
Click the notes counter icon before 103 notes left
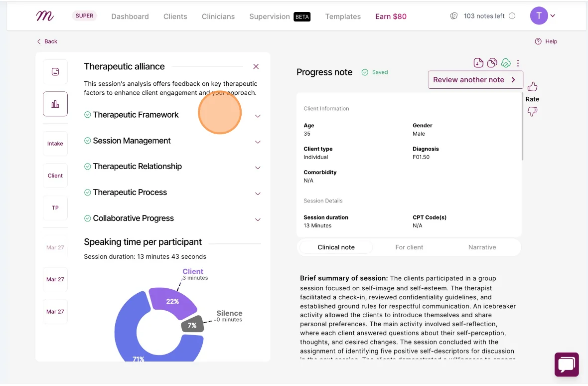pos(454,16)
